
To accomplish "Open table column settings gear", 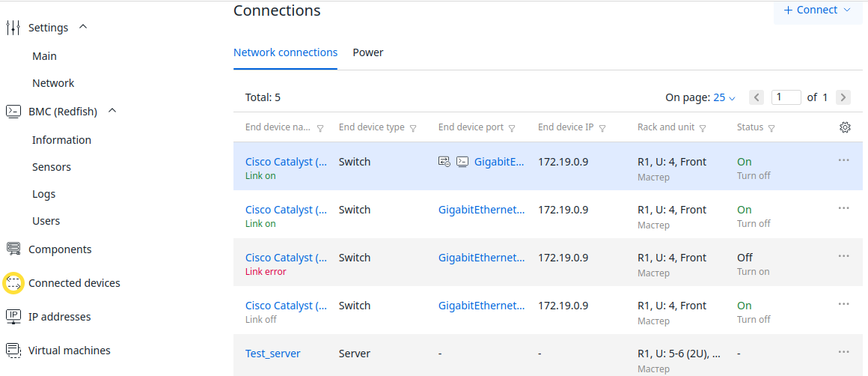I will [845, 127].
